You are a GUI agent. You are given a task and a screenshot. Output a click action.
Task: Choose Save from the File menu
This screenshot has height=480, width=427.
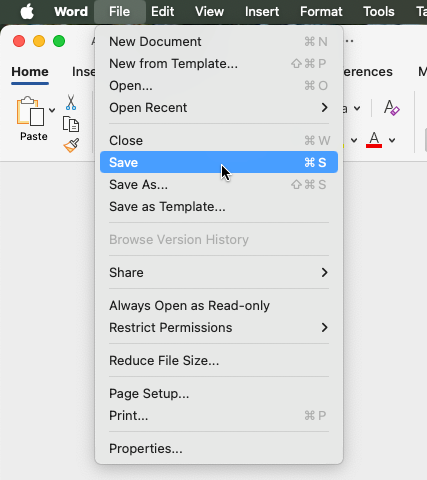coord(219,162)
